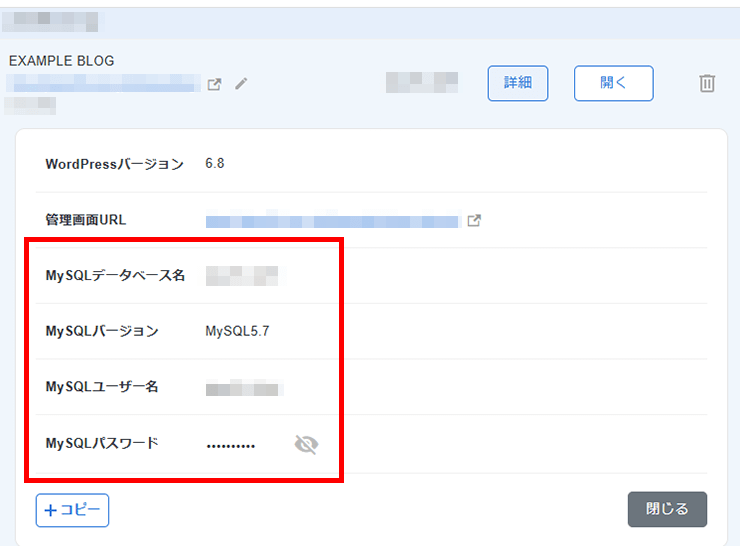Screen dimensions: 740x546
Task: Close the panel with 閉じる button
Action: click(x=667, y=509)
